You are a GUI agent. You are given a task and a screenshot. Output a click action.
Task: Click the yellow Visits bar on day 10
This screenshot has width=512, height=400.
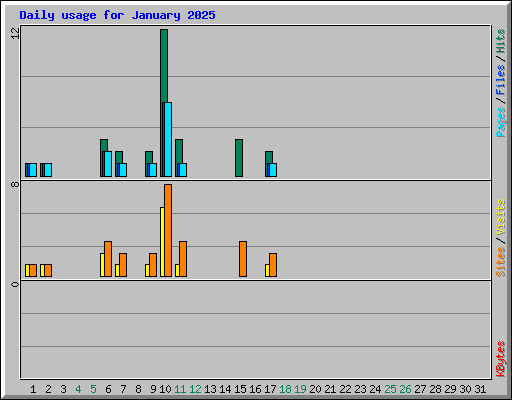[x=162, y=242]
